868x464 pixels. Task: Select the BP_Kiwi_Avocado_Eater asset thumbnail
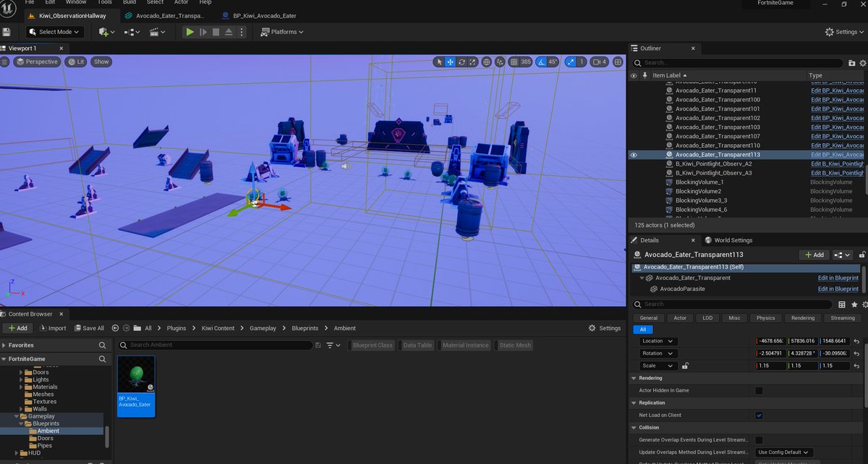tap(136, 386)
